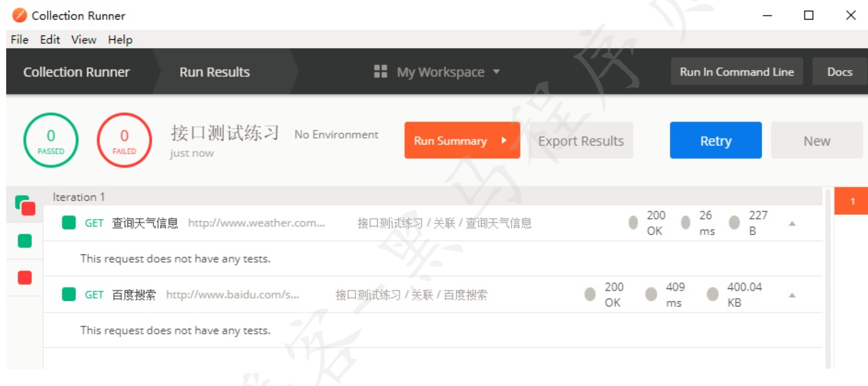This screenshot has height=386, width=868.
Task: Open the File menu
Action: [x=20, y=40]
